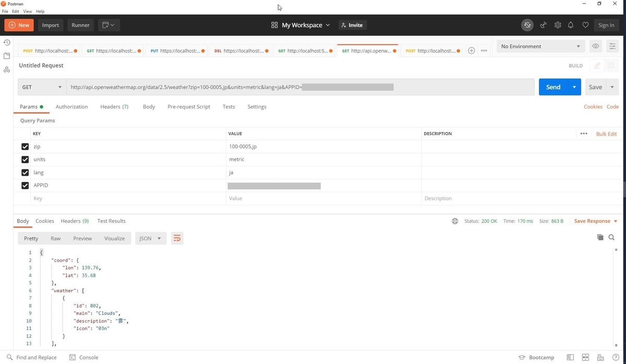Screen dimensions: 626x364
Task: Copy response body with copy icon
Action: pyautogui.click(x=600, y=237)
